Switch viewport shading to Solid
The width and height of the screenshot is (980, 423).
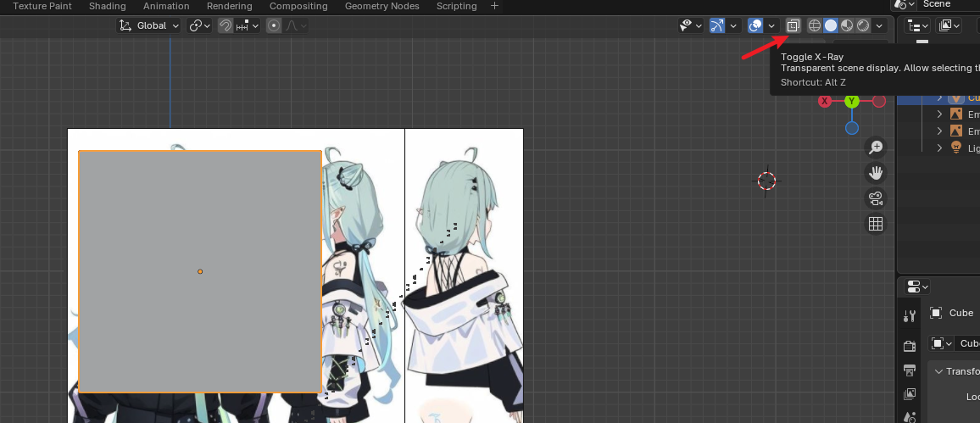(831, 25)
